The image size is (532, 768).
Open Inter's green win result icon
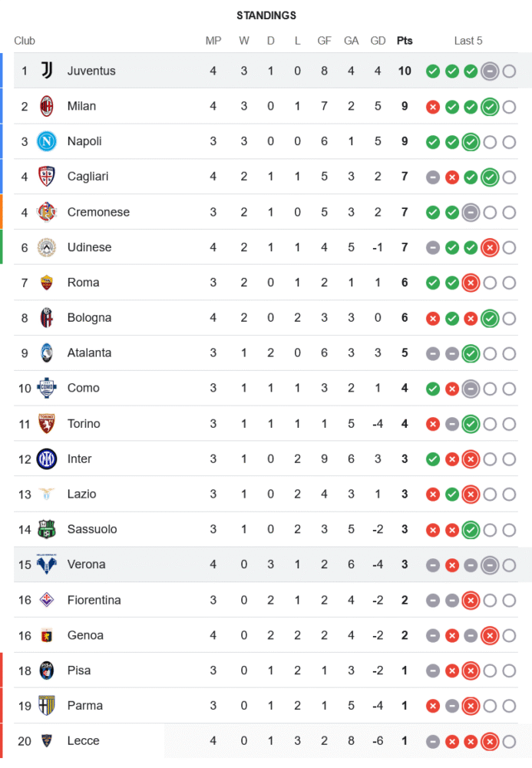click(x=433, y=459)
